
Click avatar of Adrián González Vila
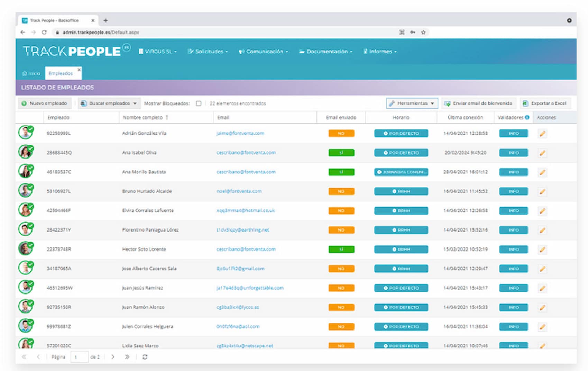[x=26, y=133]
